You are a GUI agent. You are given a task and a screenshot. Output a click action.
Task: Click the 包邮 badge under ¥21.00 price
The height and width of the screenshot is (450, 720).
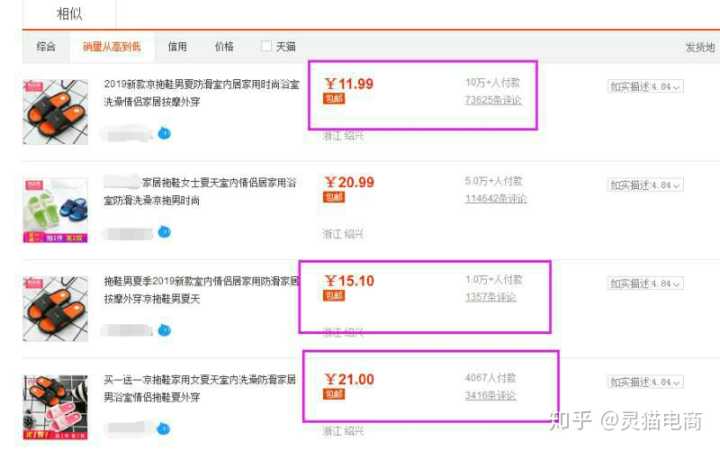tap(334, 394)
